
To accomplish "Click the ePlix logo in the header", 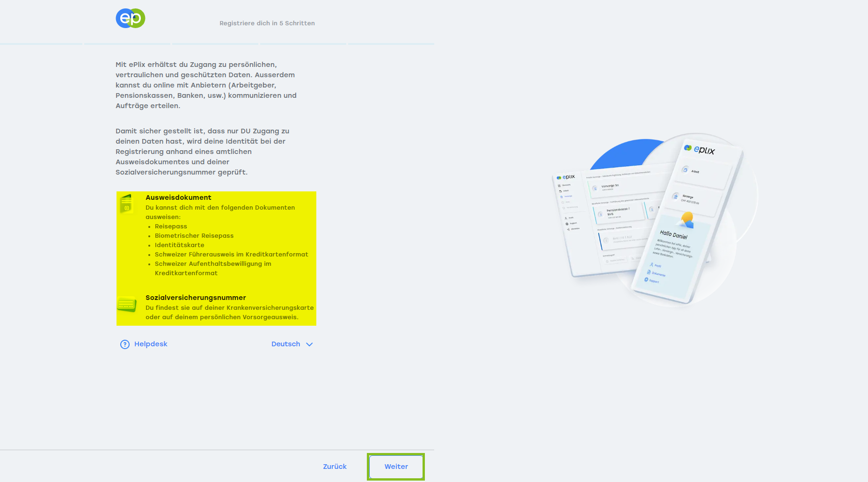I will click(130, 18).
